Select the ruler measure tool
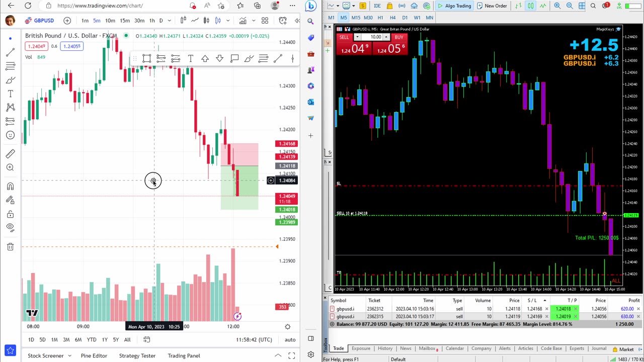The width and height of the screenshot is (644, 362). click(x=10, y=154)
